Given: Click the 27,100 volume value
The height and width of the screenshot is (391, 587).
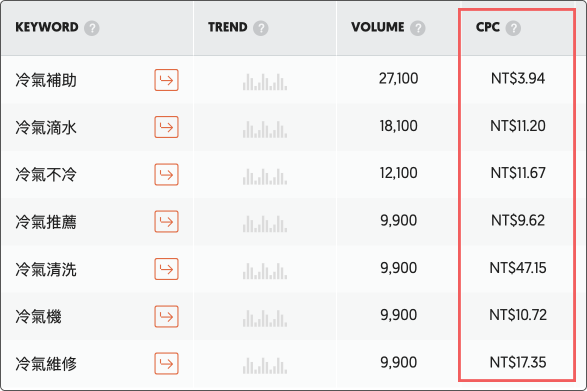Looking at the screenshot, I should (x=398, y=79).
